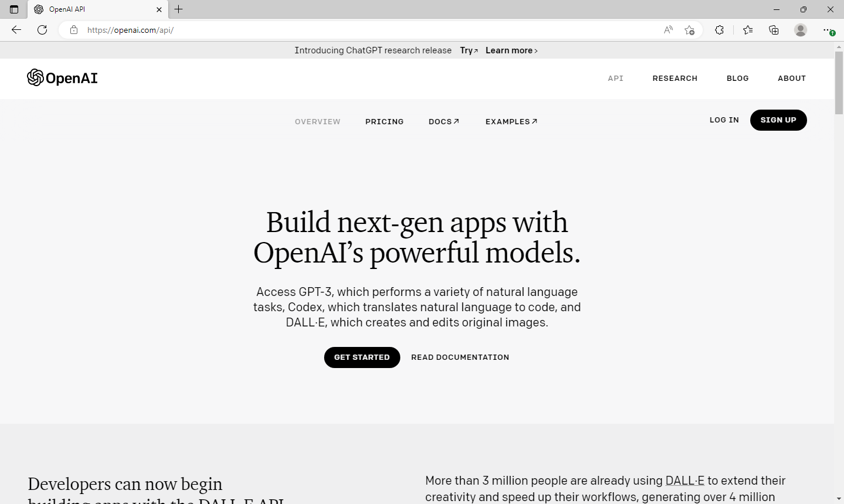
Task: Open Read aloud from the address bar
Action: (668, 30)
